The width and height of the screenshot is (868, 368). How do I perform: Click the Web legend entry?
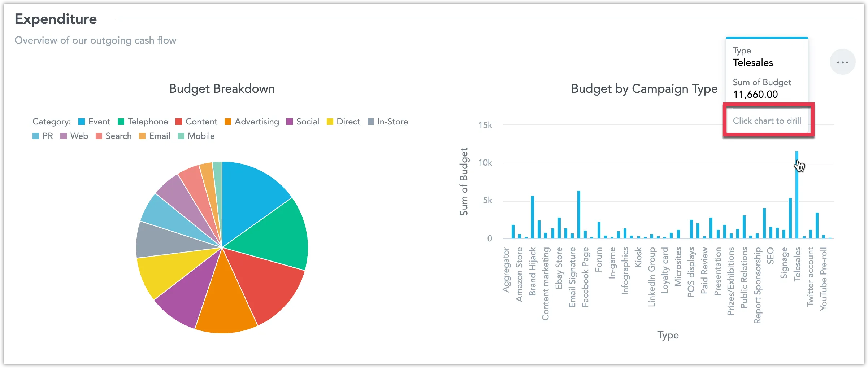click(x=79, y=136)
